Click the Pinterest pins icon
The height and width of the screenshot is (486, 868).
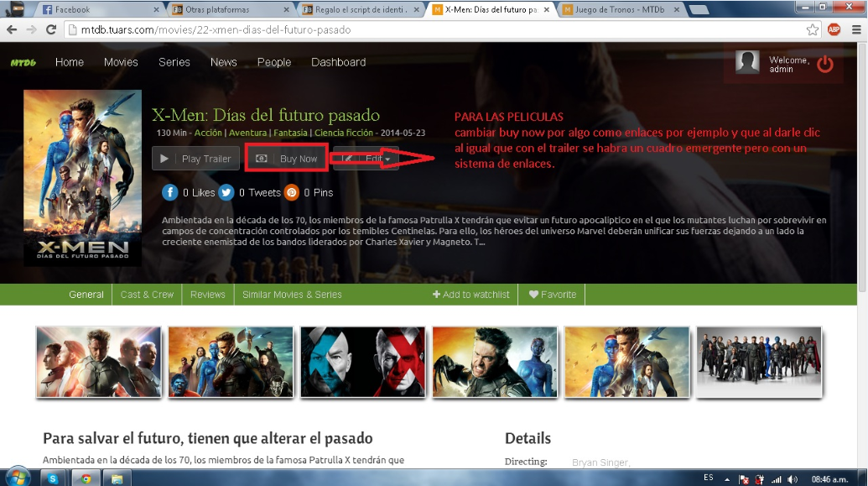(x=292, y=192)
